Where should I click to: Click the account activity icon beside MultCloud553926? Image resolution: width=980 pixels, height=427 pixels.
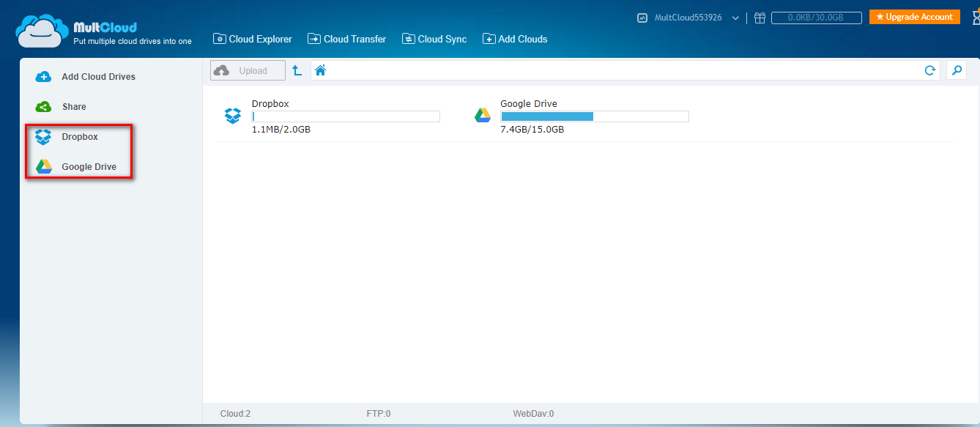(x=642, y=18)
